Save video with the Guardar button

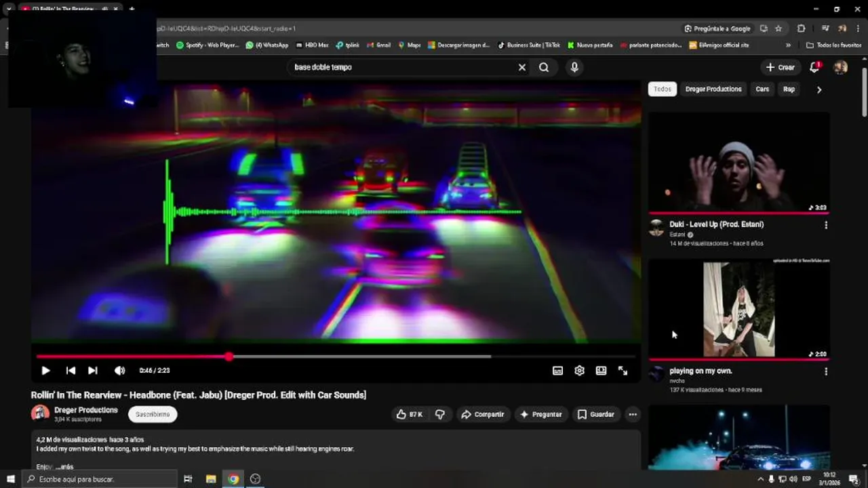596,414
